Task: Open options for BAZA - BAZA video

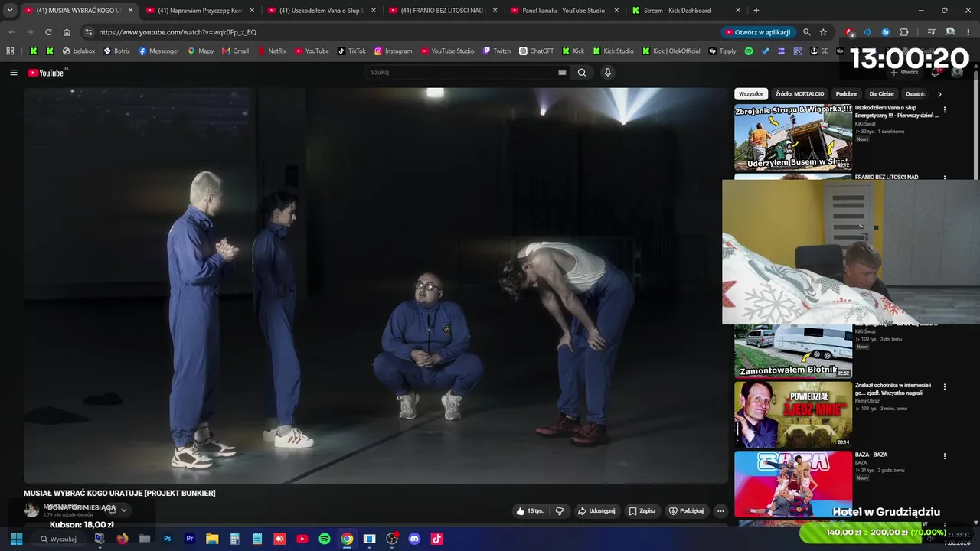Action: (x=944, y=456)
